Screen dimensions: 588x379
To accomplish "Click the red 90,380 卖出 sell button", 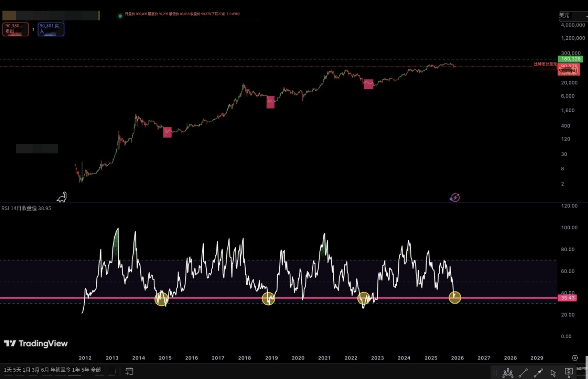I will [x=15, y=29].
